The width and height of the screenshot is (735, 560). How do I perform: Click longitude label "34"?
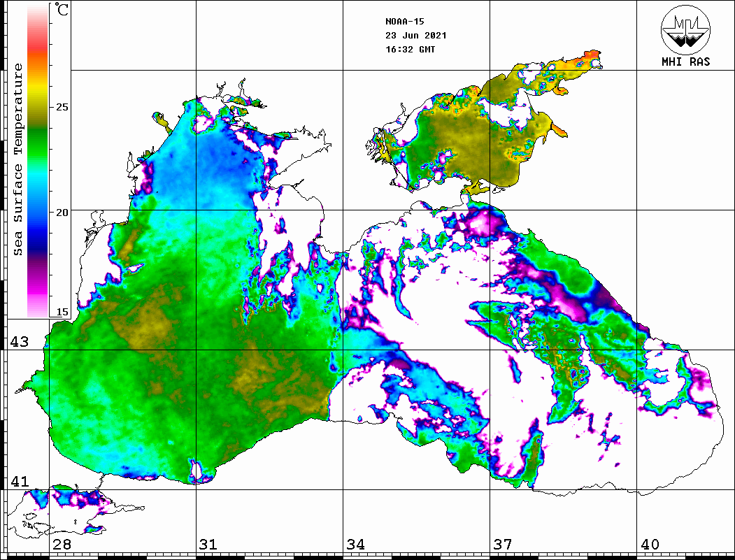[x=355, y=544]
